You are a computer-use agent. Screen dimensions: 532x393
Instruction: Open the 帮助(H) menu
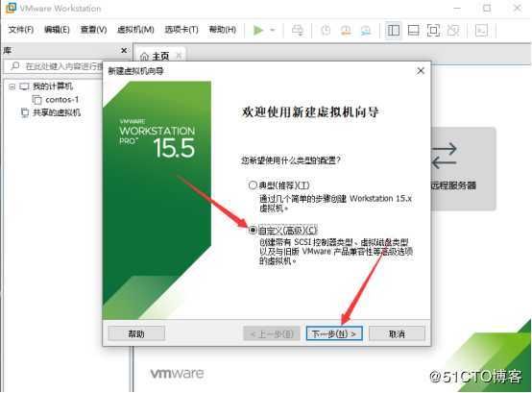coord(223,30)
